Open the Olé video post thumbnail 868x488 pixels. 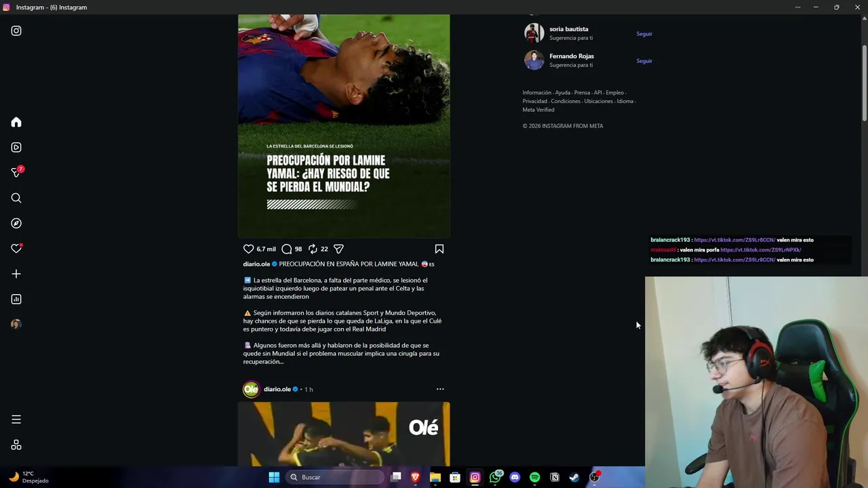click(344, 434)
